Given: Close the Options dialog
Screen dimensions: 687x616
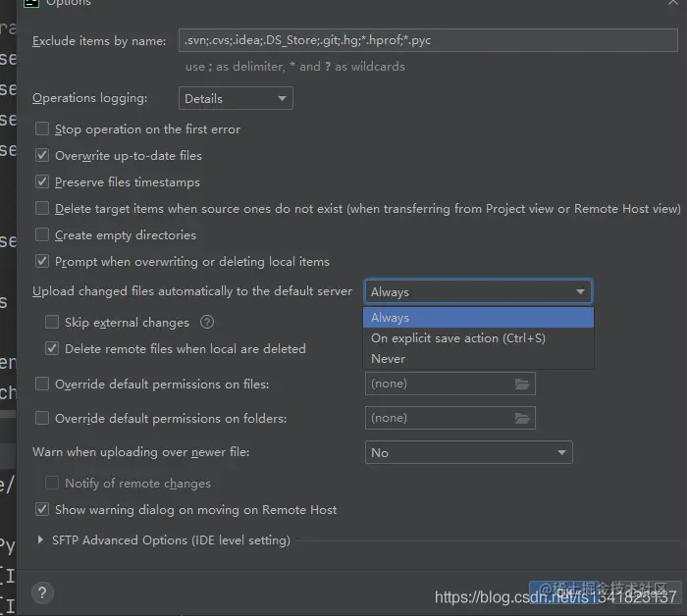Looking at the screenshot, I should (673, 3).
